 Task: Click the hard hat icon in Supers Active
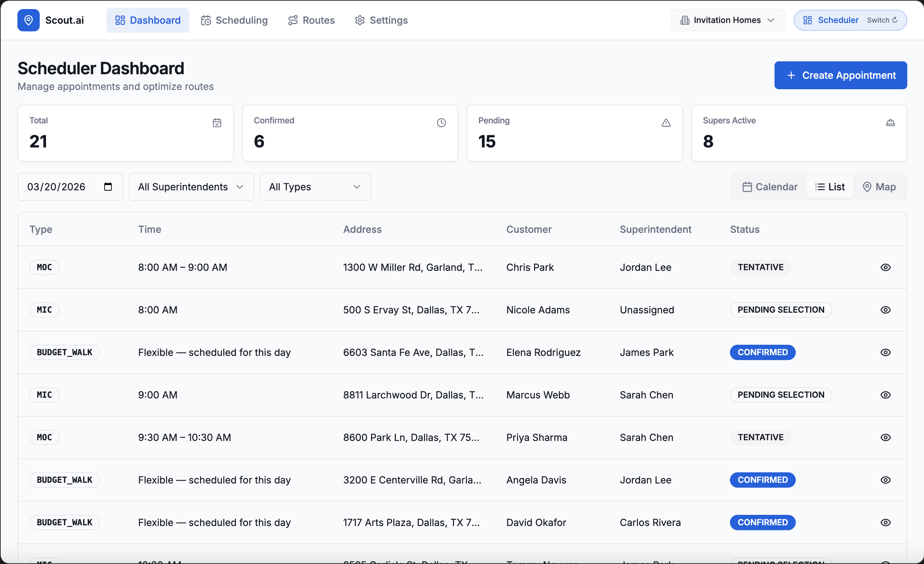tap(890, 123)
